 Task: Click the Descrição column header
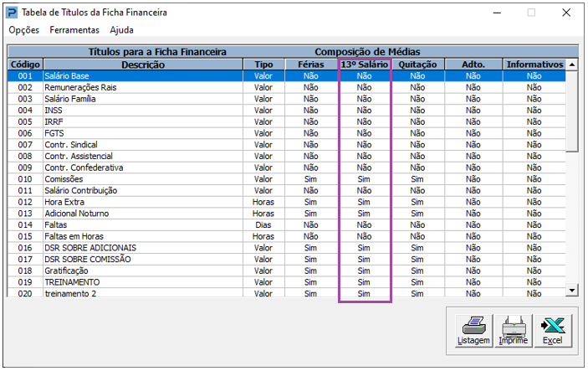tap(143, 64)
